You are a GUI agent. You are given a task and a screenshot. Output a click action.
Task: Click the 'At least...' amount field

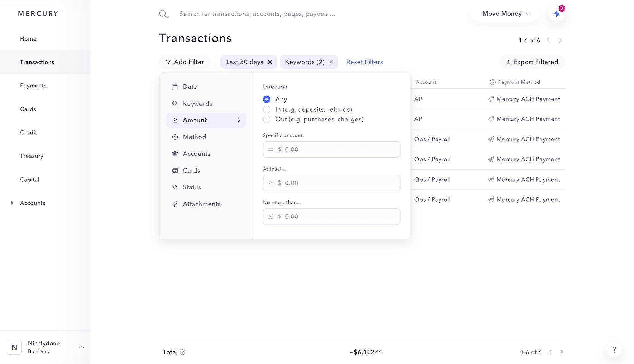pyautogui.click(x=332, y=183)
